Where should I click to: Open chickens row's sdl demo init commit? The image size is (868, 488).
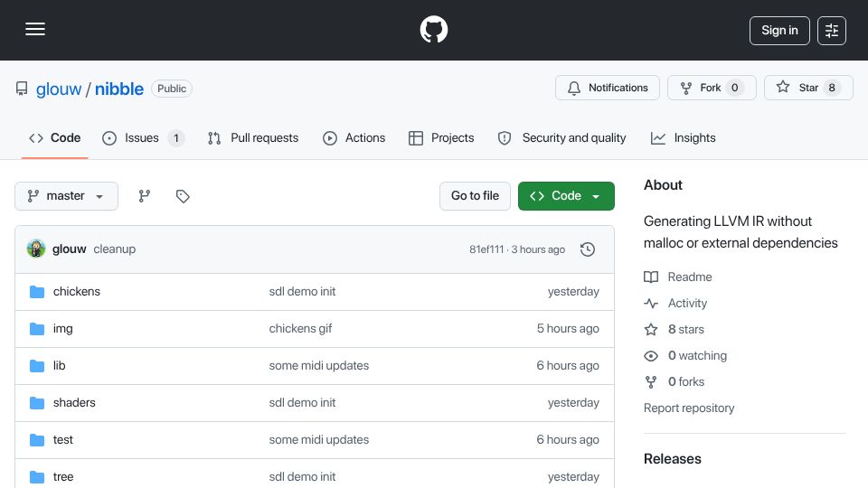(x=302, y=292)
